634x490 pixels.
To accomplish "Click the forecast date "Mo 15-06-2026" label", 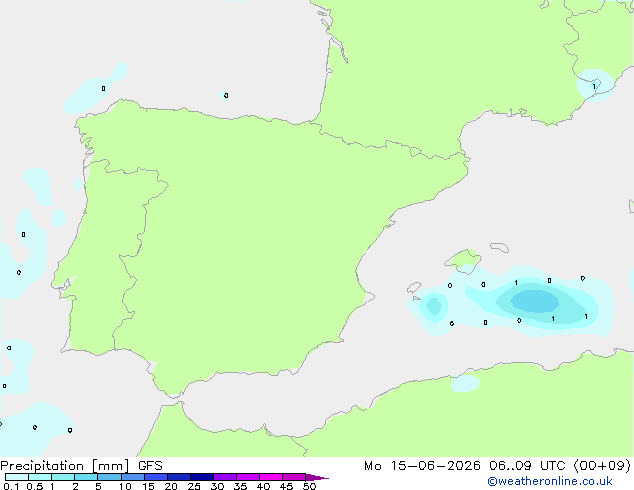I will tap(422, 466).
